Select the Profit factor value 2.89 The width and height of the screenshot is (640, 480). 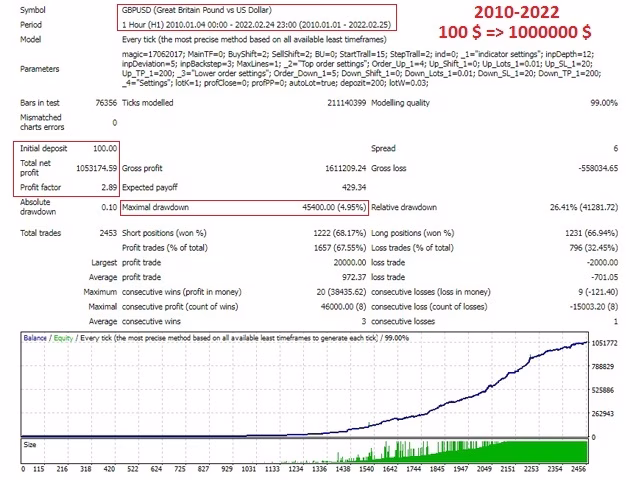tap(109, 187)
